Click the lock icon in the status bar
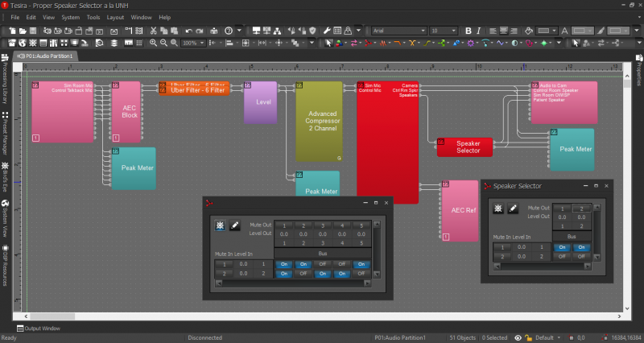Viewport: 644px width, 343px height. point(528,337)
